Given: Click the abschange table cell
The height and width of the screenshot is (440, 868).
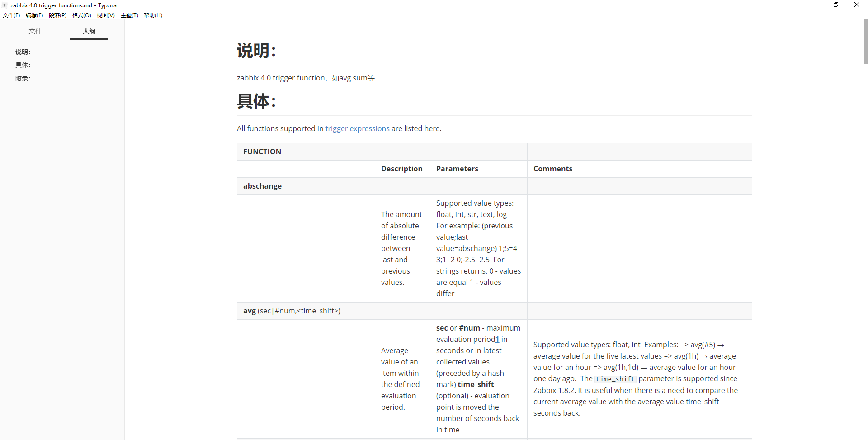Looking at the screenshot, I should (x=306, y=186).
